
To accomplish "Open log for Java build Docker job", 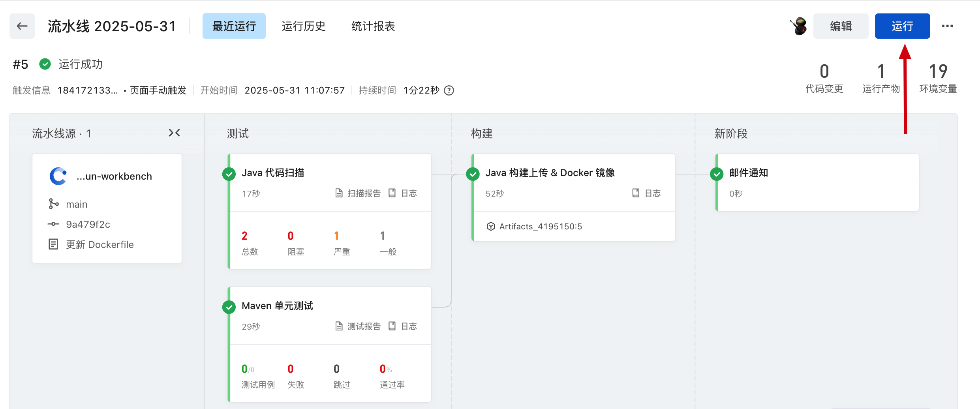I will (647, 193).
